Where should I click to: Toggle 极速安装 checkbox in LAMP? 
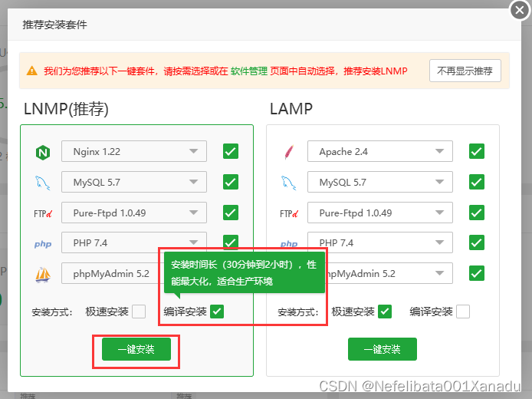tap(385, 312)
